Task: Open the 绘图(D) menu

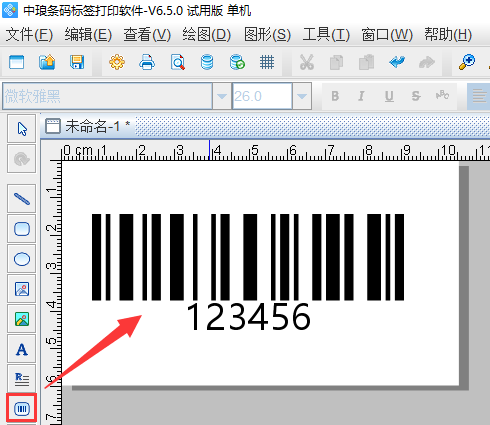Action: pos(207,35)
